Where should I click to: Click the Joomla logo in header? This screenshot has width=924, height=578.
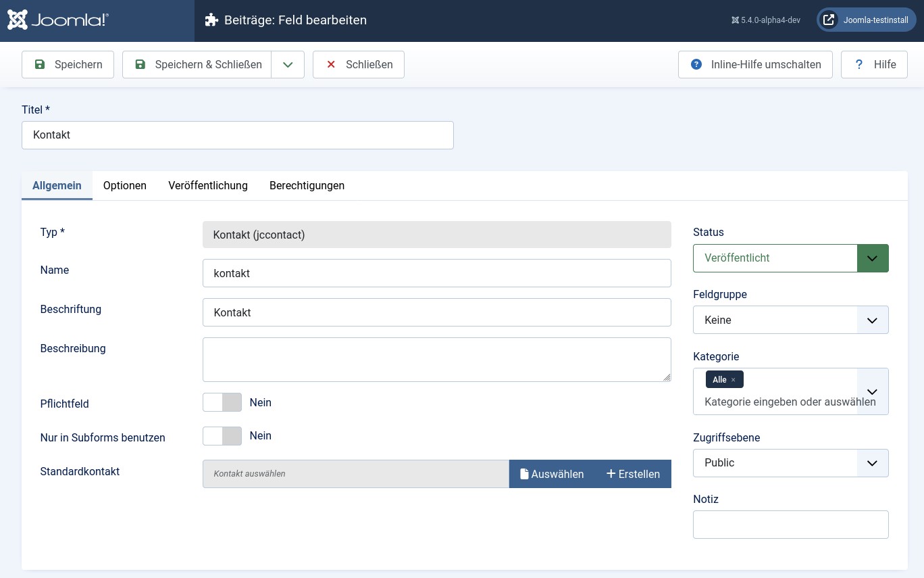pyautogui.click(x=58, y=20)
